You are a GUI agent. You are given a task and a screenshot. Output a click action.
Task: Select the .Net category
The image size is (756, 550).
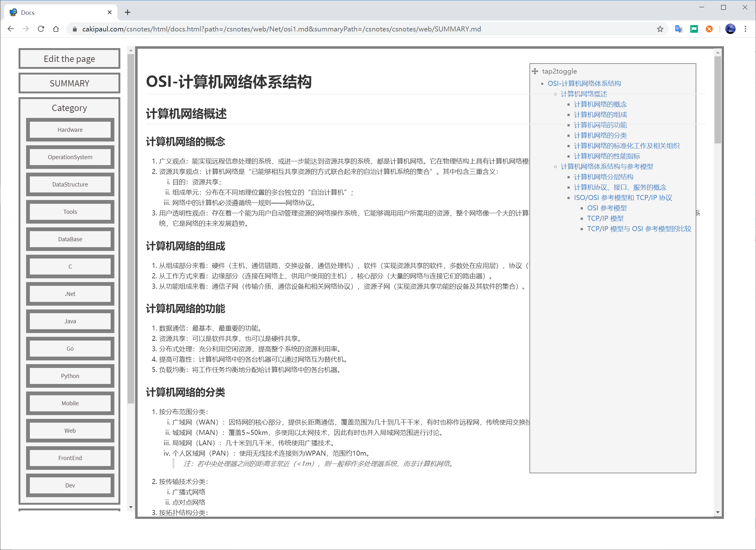[x=70, y=294]
